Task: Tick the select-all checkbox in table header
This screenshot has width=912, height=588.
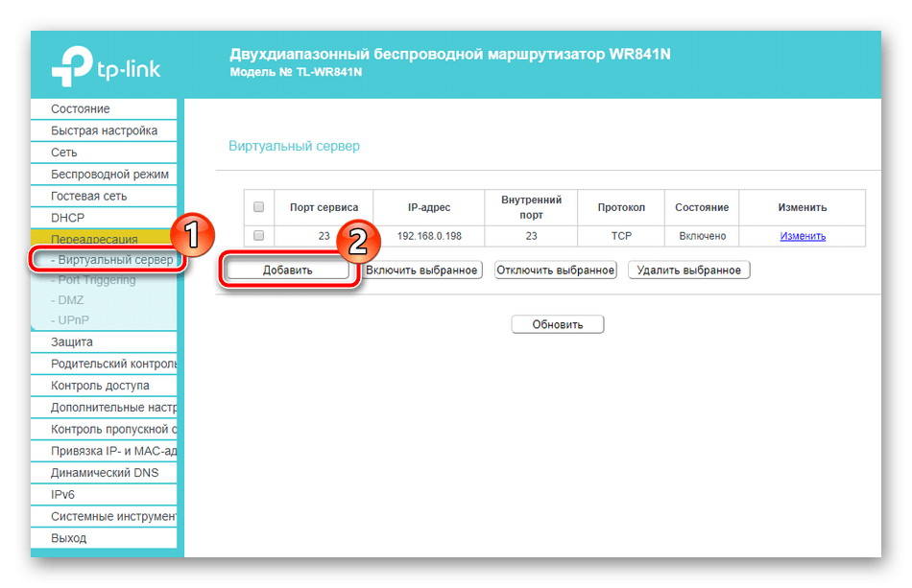Action: click(x=258, y=207)
